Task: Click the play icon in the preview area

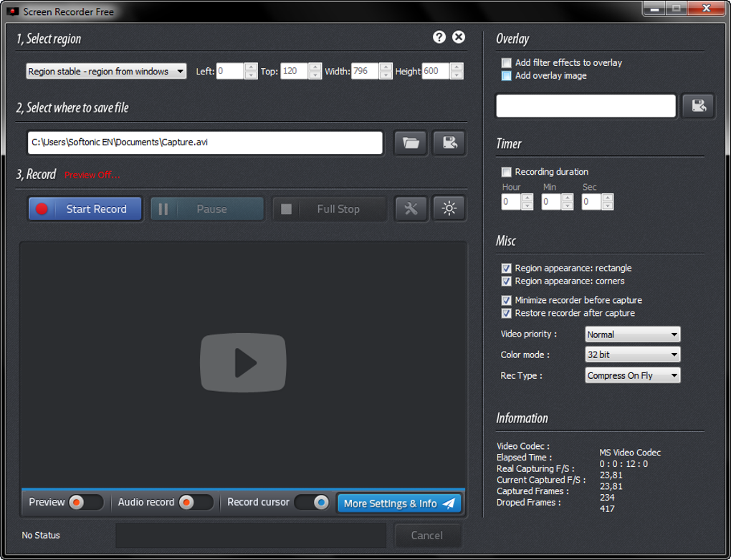Action: coord(243,363)
